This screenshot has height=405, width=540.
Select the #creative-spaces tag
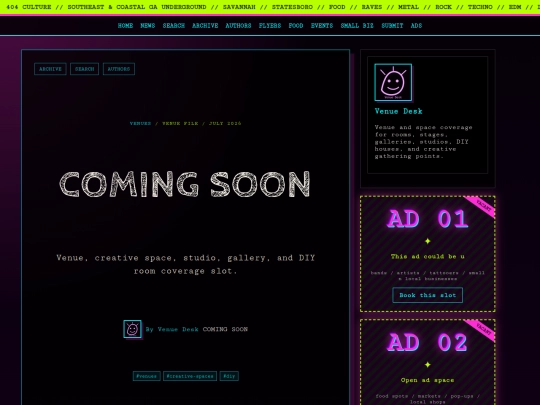(190, 376)
